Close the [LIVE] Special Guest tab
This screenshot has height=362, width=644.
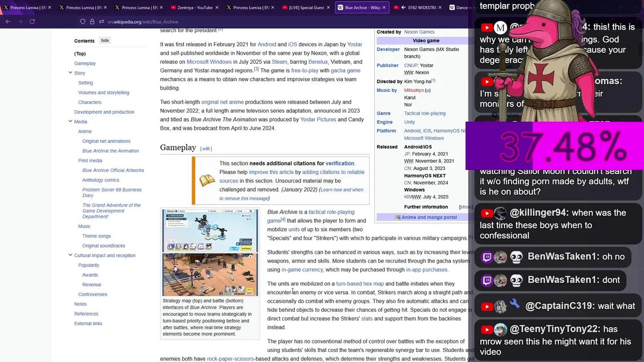329,8
